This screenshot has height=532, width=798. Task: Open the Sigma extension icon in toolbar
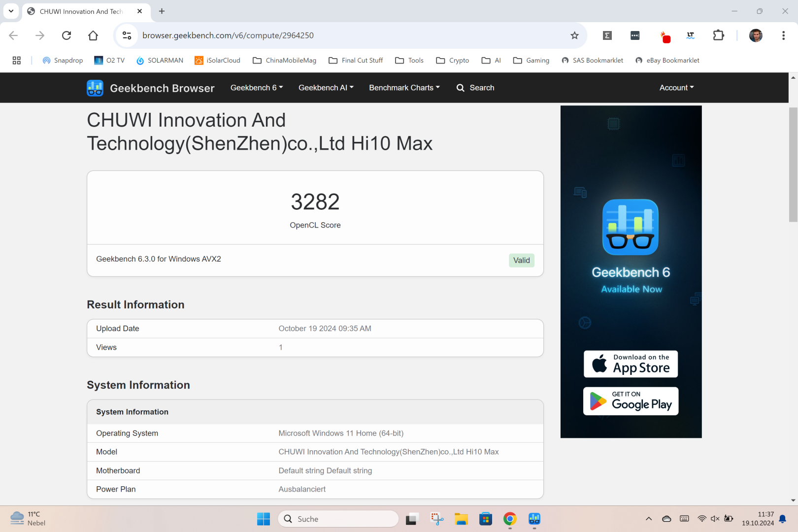pyautogui.click(x=607, y=35)
